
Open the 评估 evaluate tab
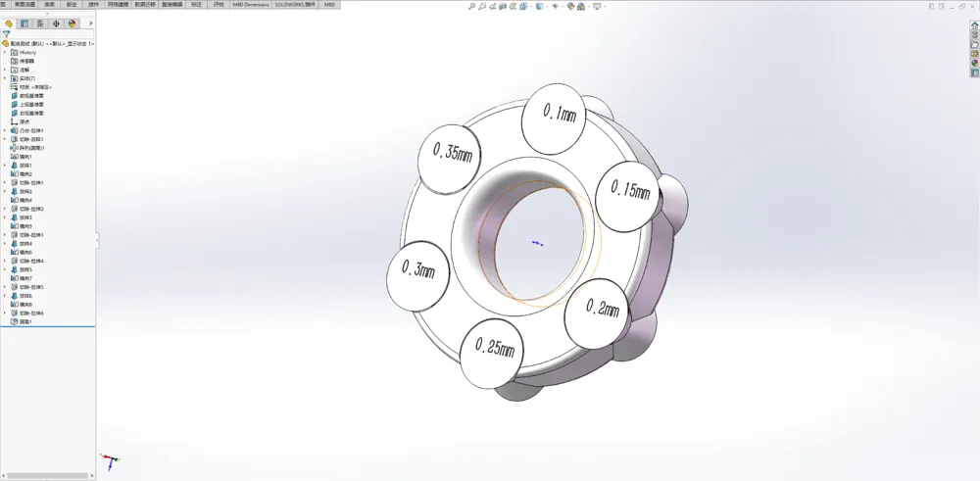coord(219,4)
